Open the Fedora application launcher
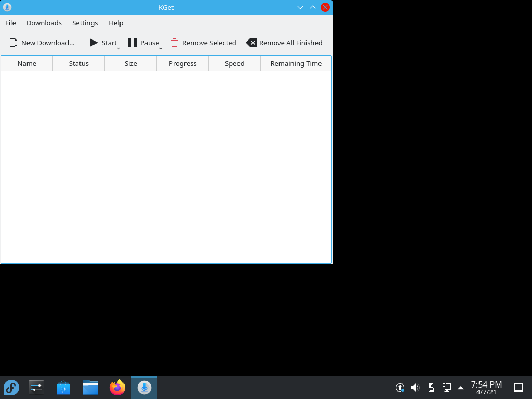Viewport: 532px width, 399px height. point(11,388)
